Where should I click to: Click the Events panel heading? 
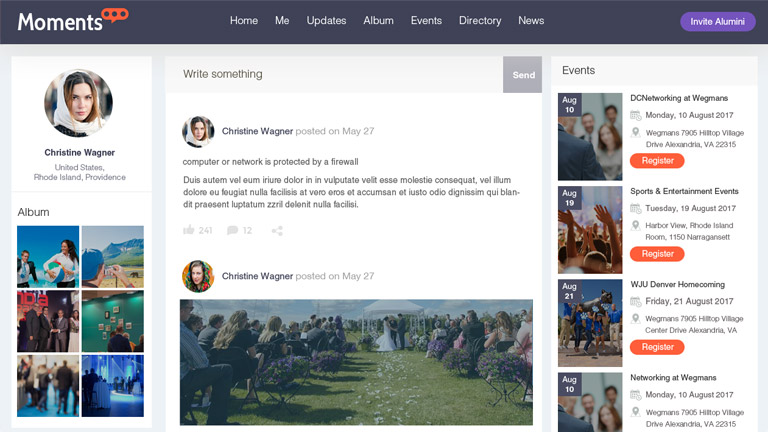click(578, 71)
